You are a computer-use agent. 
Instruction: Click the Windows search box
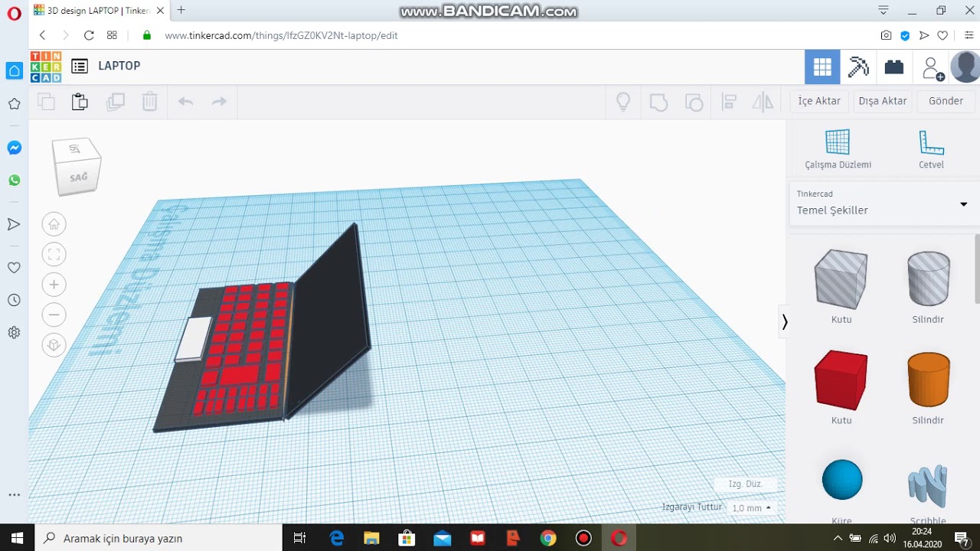tap(158, 538)
